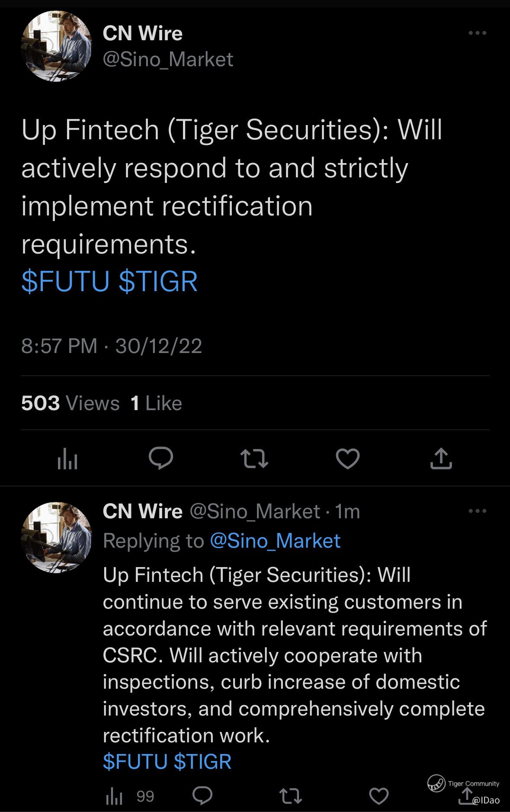Like the main tweet with the heart icon
This screenshot has width=510, height=812.
pos(348,459)
